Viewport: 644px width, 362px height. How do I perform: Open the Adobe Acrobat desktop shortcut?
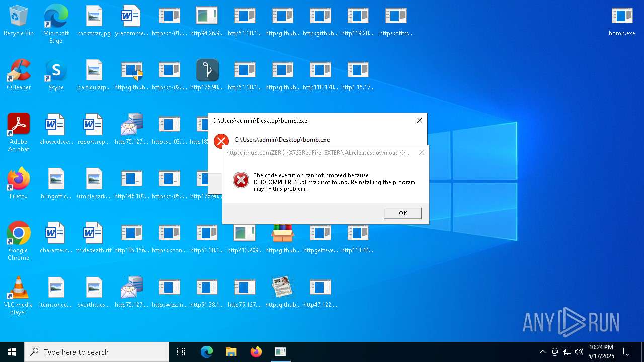[x=19, y=133]
